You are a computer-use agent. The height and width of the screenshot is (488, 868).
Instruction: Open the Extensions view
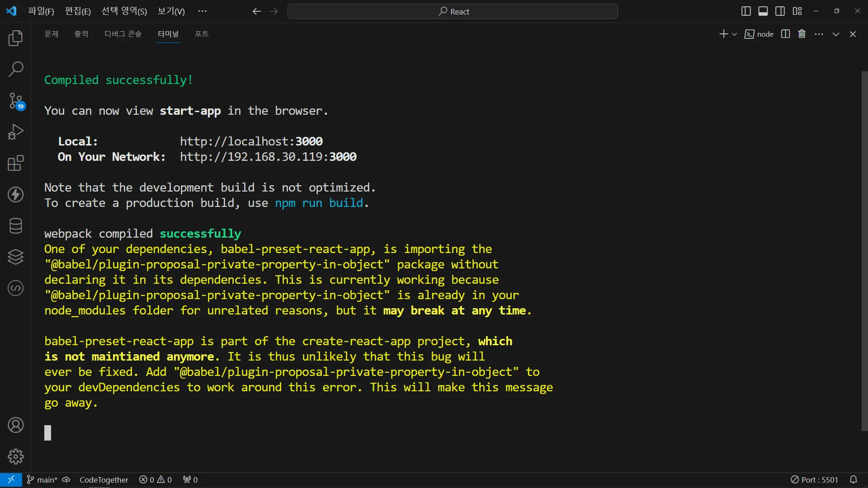[15, 163]
